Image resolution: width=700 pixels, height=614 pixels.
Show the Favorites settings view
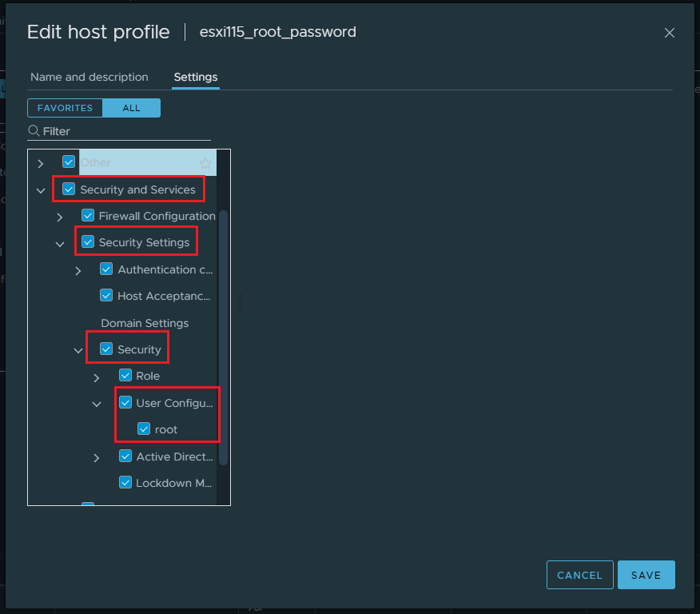tap(65, 108)
